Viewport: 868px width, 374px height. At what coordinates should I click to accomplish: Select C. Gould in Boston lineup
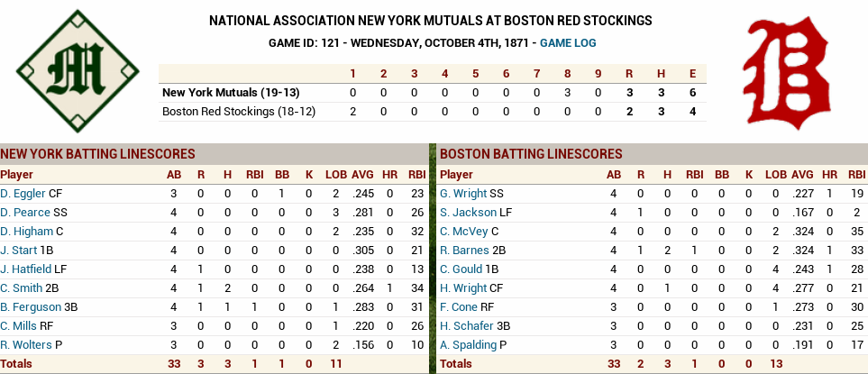coord(461,269)
